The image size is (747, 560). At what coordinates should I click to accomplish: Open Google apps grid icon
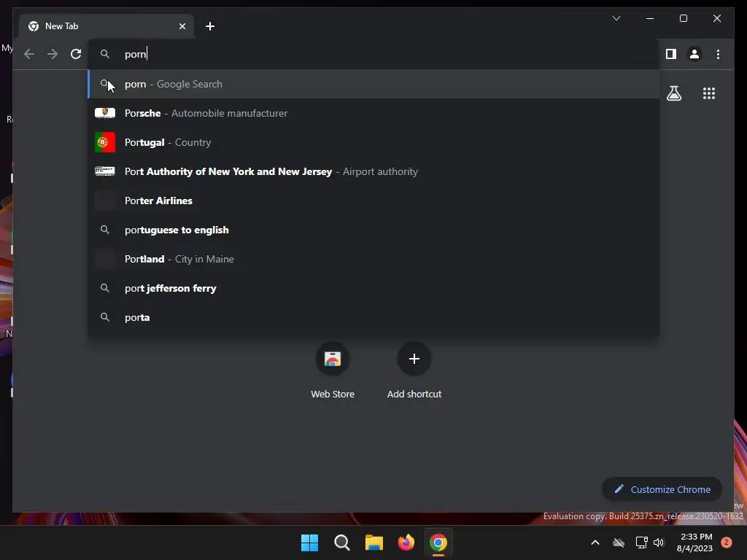pyautogui.click(x=709, y=93)
